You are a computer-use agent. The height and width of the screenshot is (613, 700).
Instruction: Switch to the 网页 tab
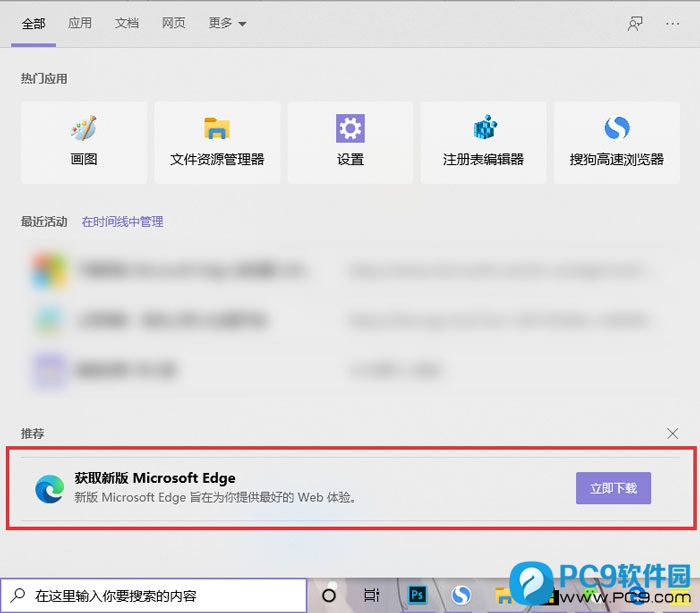(x=174, y=23)
